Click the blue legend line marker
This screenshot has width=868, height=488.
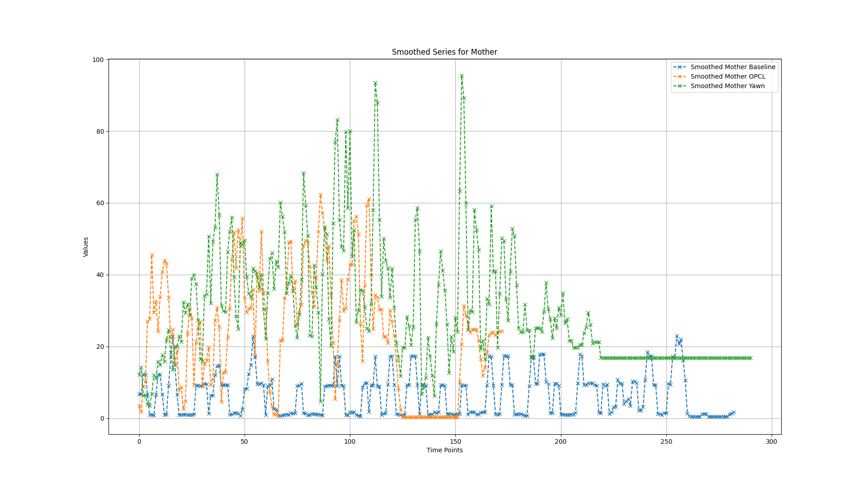[679, 67]
